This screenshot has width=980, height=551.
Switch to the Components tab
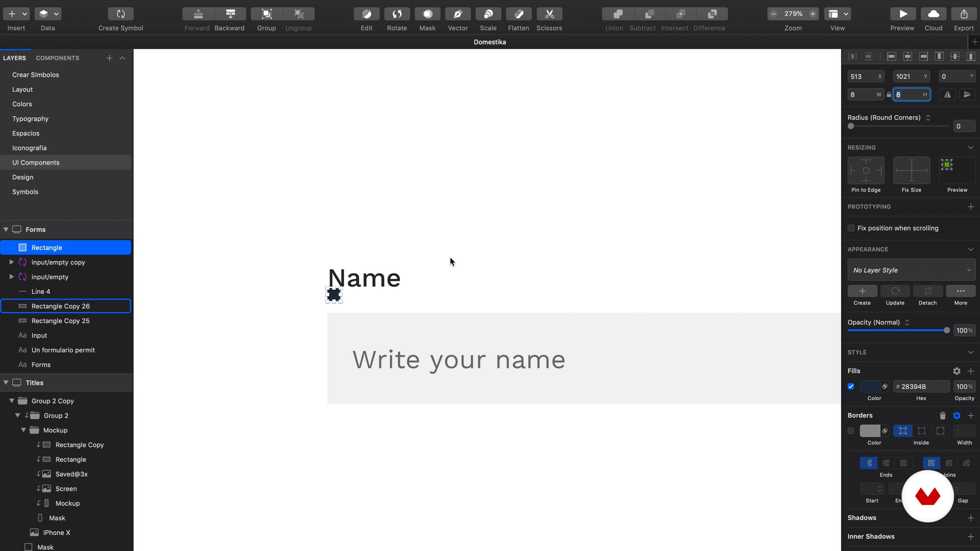point(57,58)
